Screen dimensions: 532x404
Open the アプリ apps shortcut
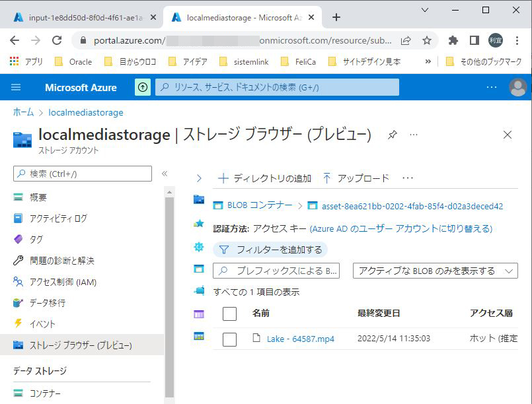26,61
